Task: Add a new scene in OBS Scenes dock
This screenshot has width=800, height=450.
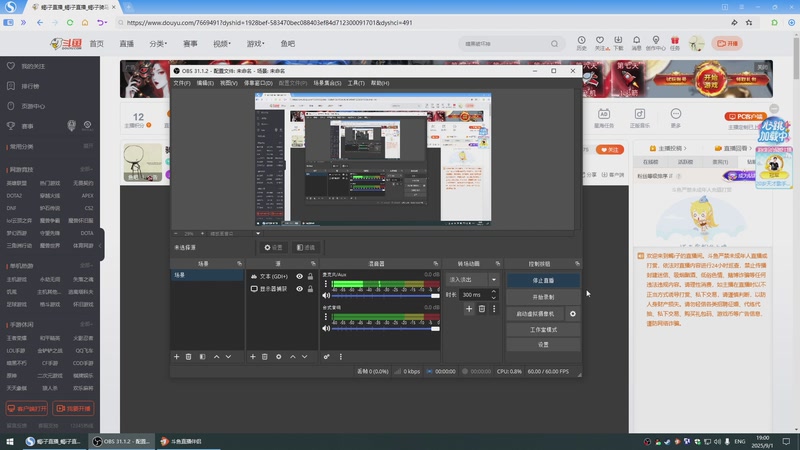Action: click(x=177, y=357)
